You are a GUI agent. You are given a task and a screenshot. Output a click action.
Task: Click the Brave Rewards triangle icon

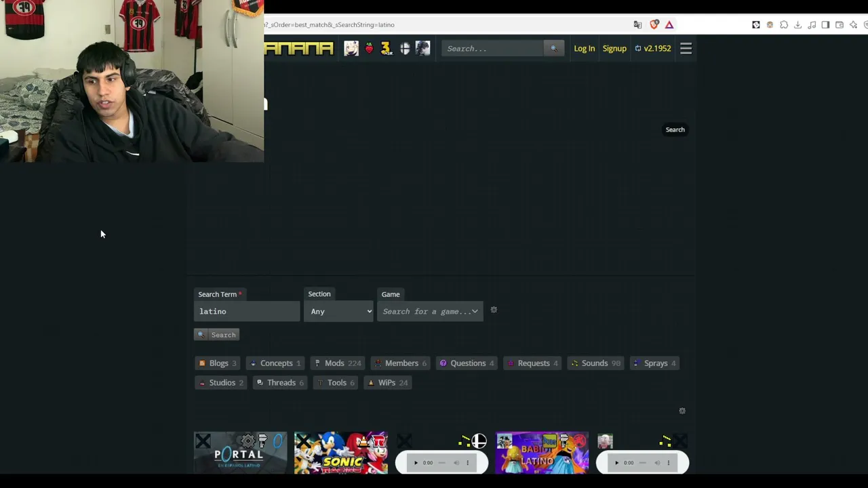669,24
